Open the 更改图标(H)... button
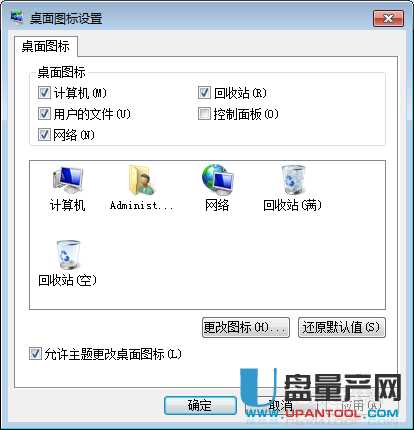The height and width of the screenshot is (430, 414). (x=246, y=327)
